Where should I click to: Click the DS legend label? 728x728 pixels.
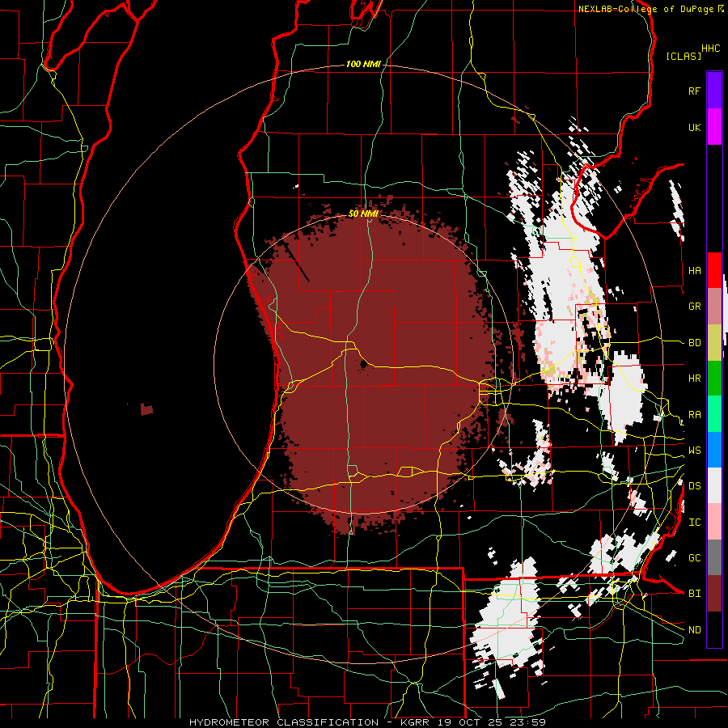(694, 486)
